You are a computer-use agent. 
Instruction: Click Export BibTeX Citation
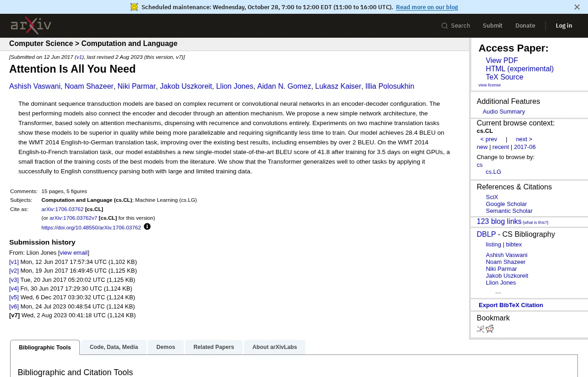tap(511, 305)
